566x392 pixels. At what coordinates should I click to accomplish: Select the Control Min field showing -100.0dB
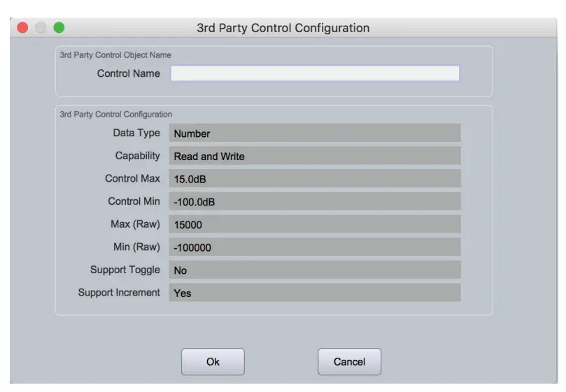pyautogui.click(x=315, y=202)
